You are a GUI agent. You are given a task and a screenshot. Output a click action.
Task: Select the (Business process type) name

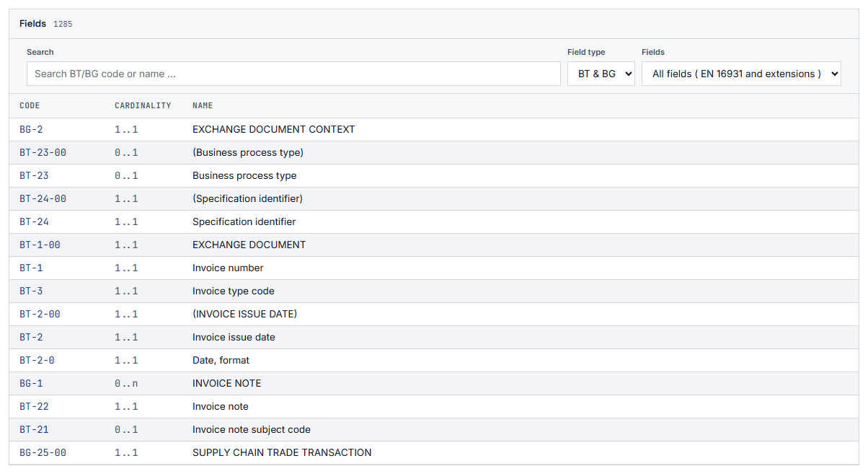tap(248, 152)
